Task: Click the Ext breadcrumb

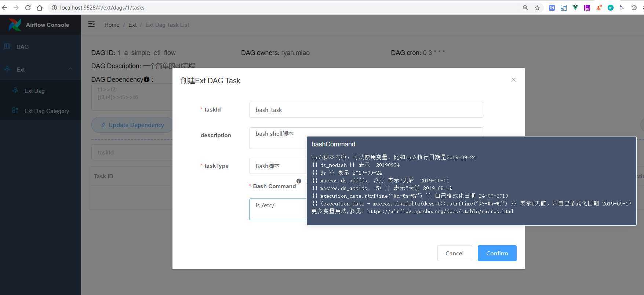Action: (132, 25)
